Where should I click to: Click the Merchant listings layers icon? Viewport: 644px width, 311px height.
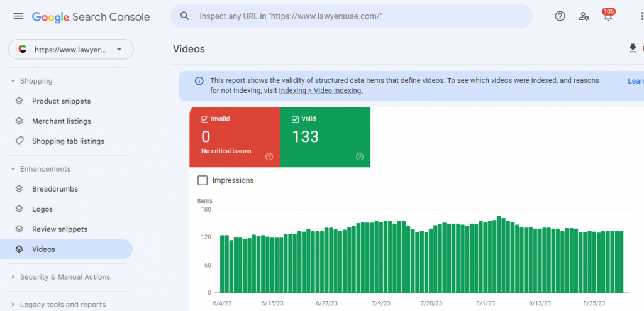pos(19,121)
